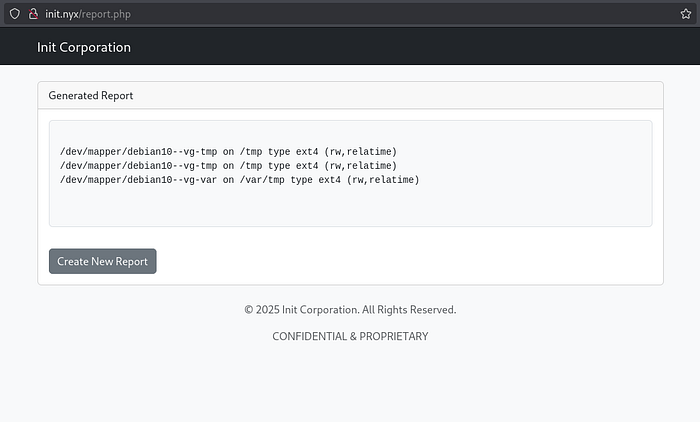700x422 pixels.
Task: Click the second debian10--vg-tmp output line
Action: pos(228,166)
